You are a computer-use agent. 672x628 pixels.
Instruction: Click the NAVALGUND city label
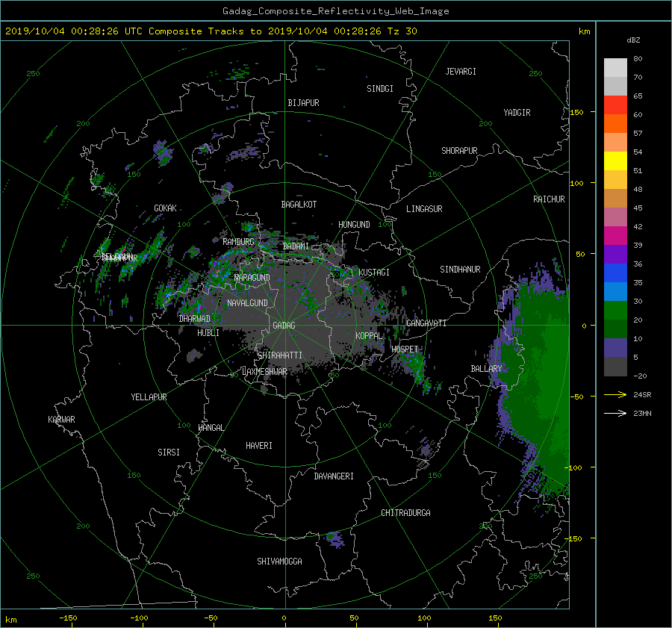pyautogui.click(x=247, y=303)
